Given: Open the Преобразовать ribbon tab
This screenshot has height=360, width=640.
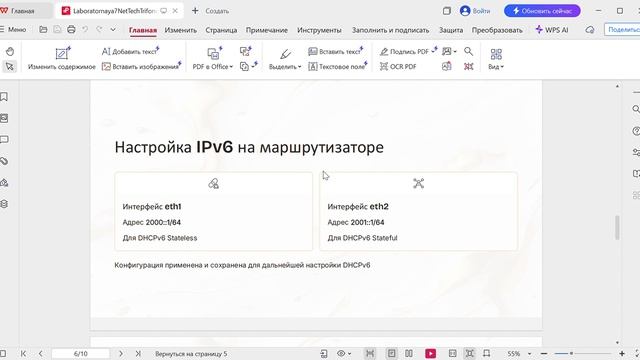Looking at the screenshot, I should [497, 30].
